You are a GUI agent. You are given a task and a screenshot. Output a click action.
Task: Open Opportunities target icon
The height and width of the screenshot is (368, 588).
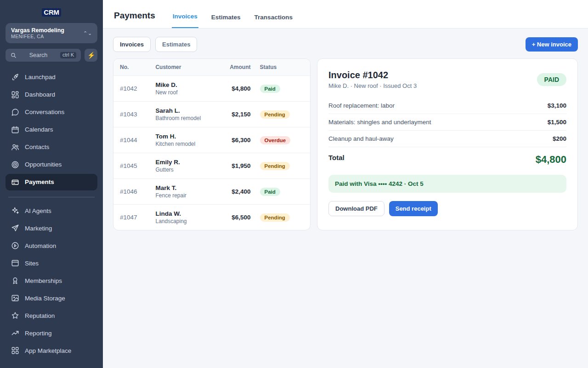pos(15,165)
